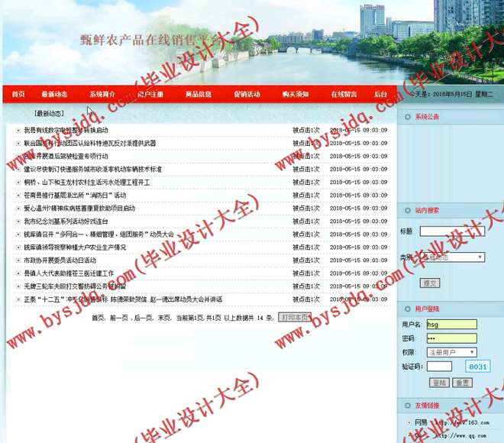Click the bullet icon before the 网易 link

pyautogui.click(x=409, y=422)
